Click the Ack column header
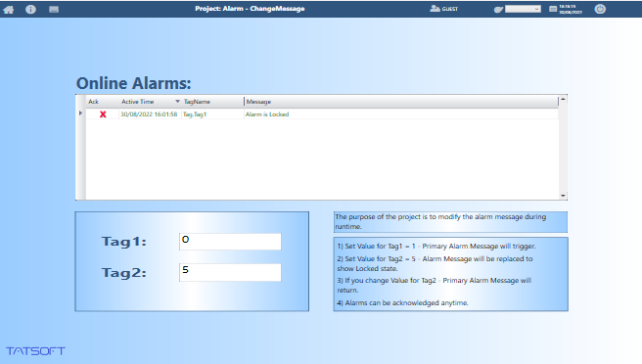 (93, 102)
